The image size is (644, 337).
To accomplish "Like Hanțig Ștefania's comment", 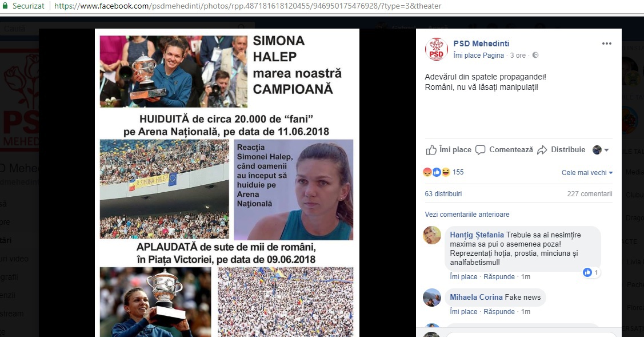I will [x=463, y=277].
